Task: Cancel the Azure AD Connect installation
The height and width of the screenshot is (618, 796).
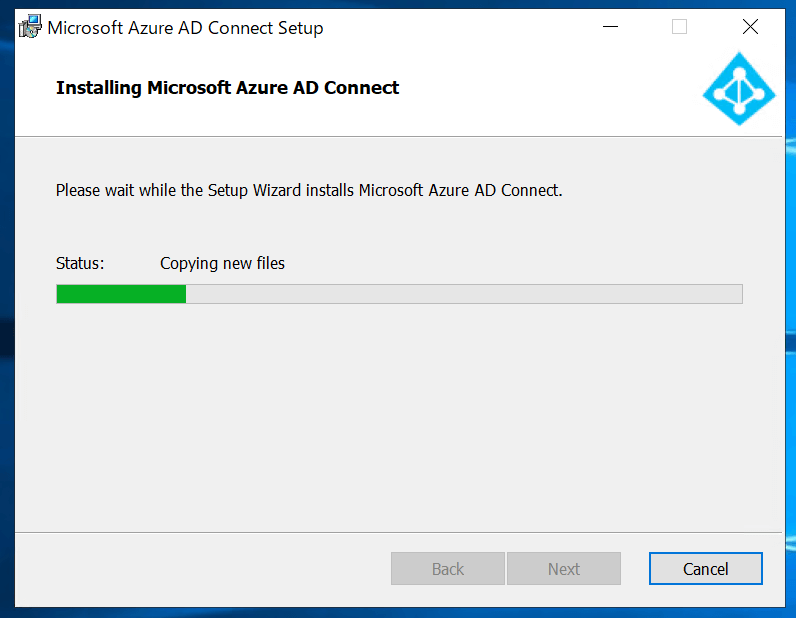Action: (x=706, y=569)
